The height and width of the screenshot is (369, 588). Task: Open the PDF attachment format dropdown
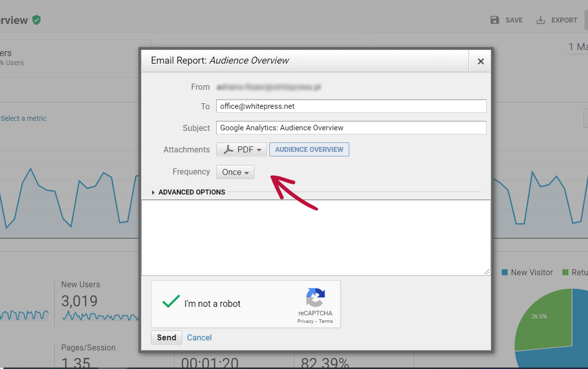pos(241,149)
